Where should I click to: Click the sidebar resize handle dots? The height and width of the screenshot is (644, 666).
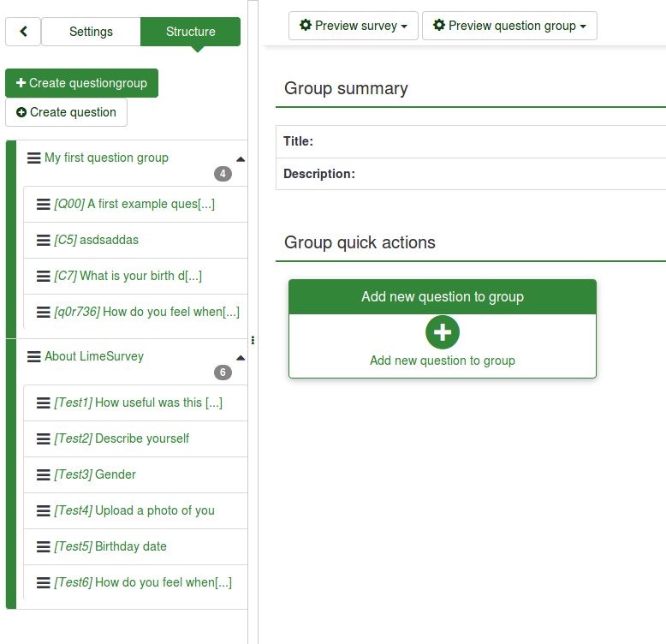pos(253,340)
